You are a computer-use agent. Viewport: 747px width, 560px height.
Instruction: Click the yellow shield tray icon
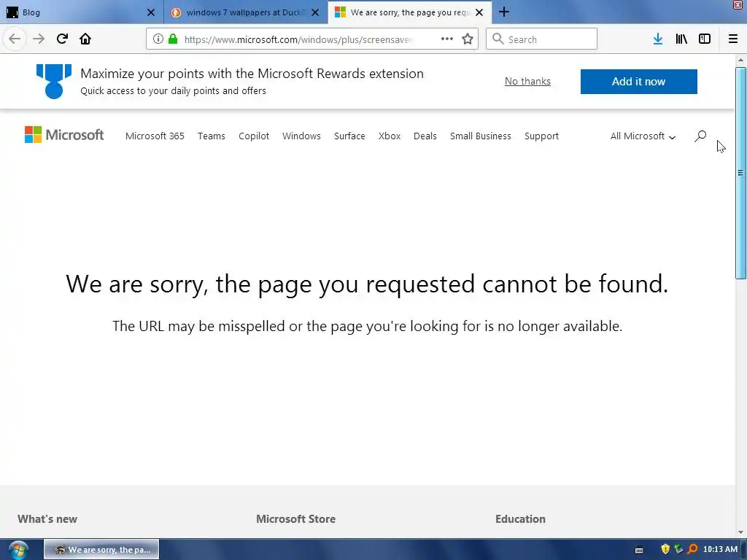point(665,550)
